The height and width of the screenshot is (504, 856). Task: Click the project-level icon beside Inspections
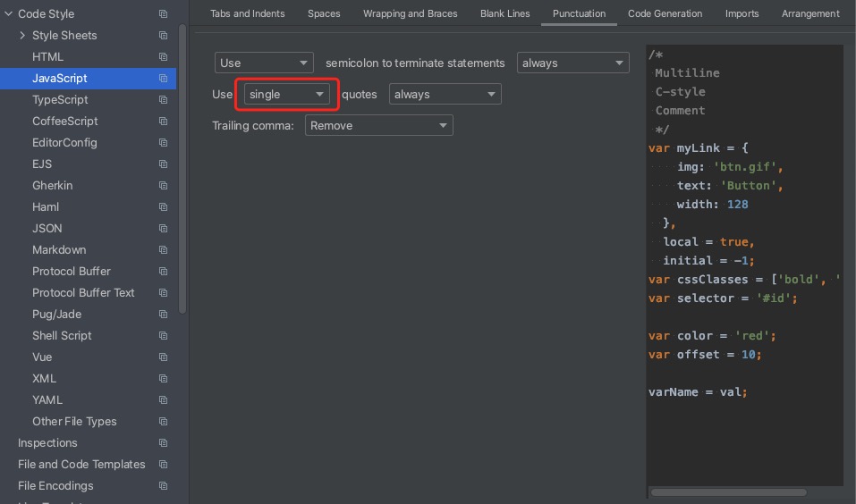tap(163, 443)
